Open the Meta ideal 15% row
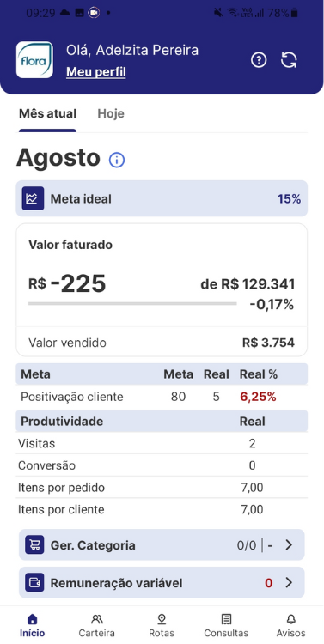 click(162, 199)
